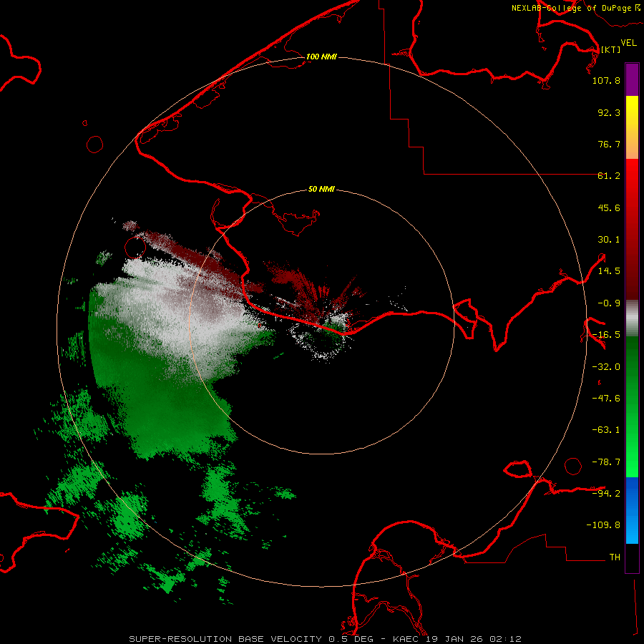Click the purple top segment of color bar

point(632,79)
